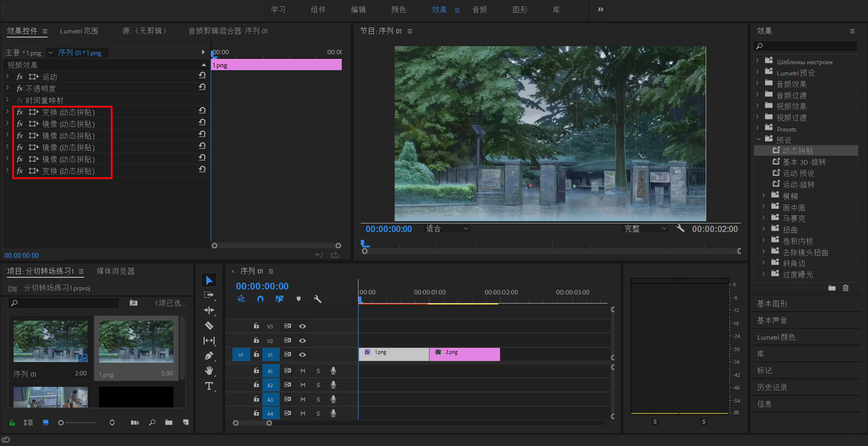Viewport: 868px width, 446px height.
Task: Select the Pen tool
Action: click(x=209, y=356)
